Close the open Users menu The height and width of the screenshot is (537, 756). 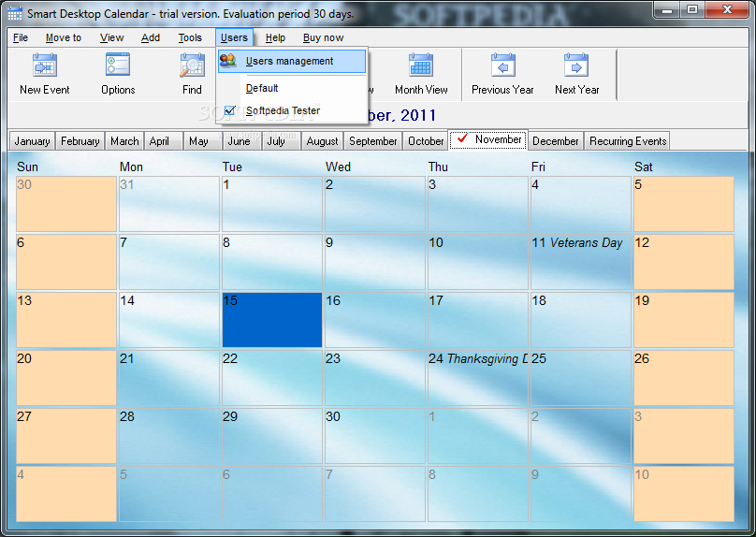point(234,37)
